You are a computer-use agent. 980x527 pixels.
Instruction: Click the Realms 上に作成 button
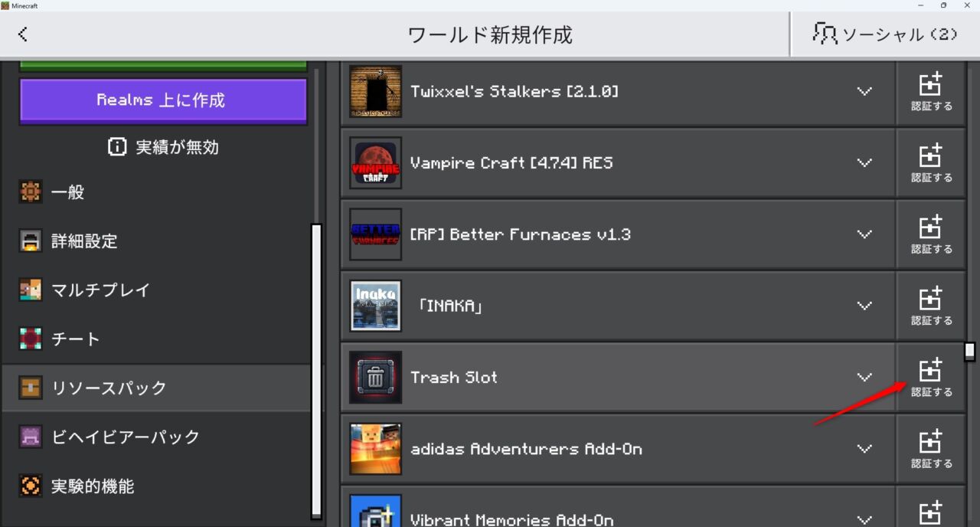[163, 100]
